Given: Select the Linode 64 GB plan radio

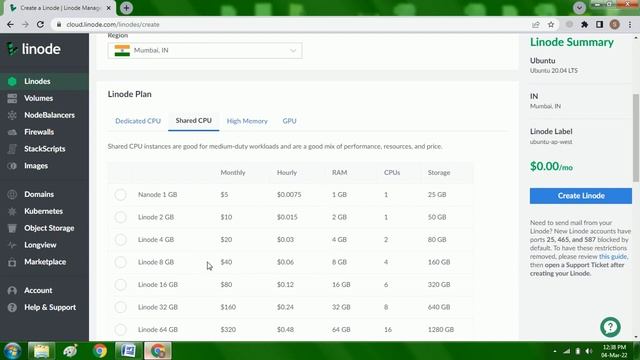Looking at the screenshot, I should [x=120, y=329].
